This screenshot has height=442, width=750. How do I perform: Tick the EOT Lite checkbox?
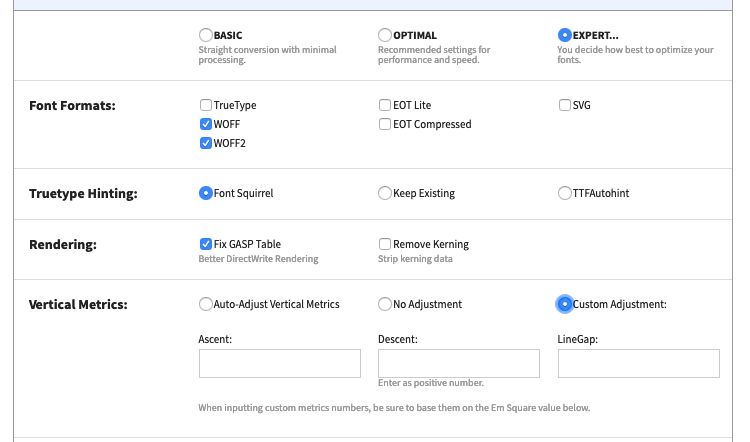pos(385,105)
